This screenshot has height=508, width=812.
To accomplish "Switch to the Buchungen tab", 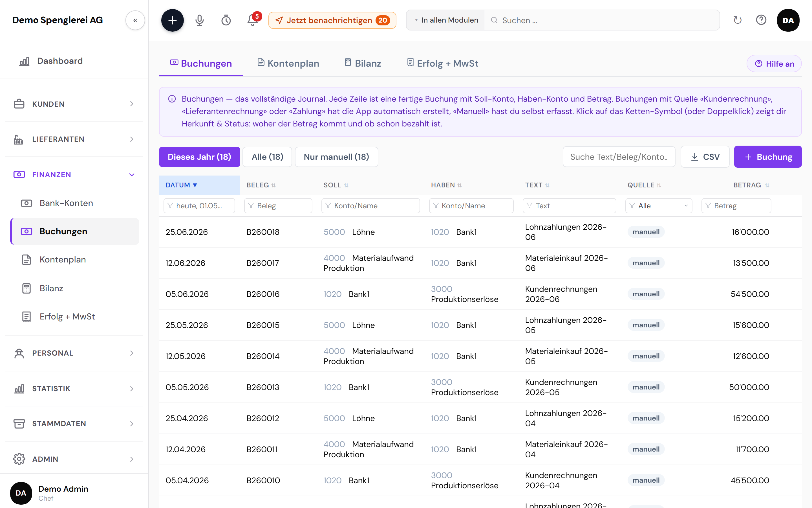I will [x=201, y=63].
